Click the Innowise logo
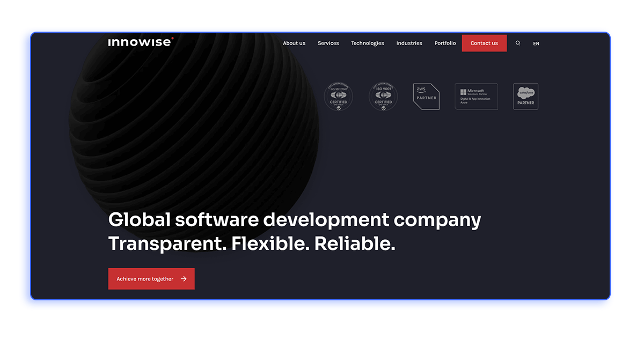 pyautogui.click(x=140, y=42)
